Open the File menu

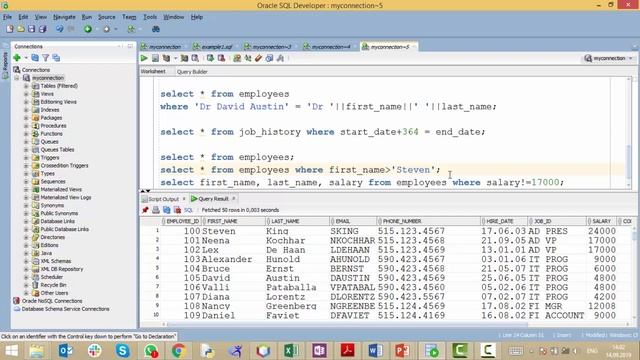7,17
